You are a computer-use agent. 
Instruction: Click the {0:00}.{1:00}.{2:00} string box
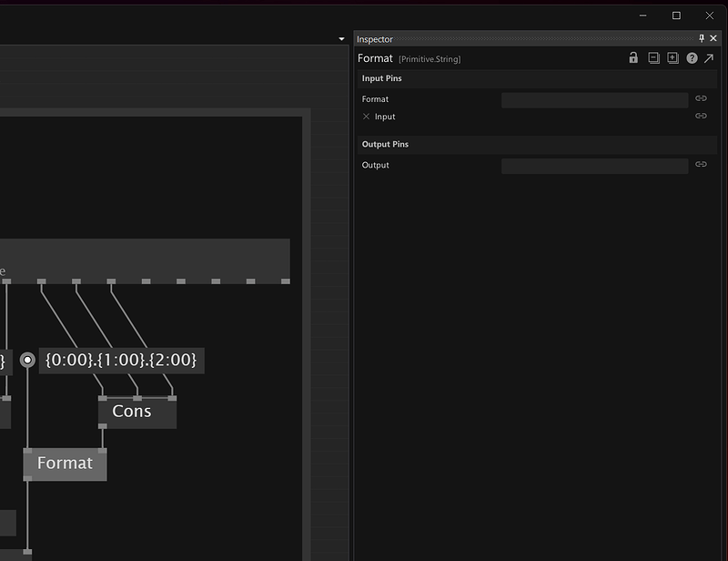[121, 360]
